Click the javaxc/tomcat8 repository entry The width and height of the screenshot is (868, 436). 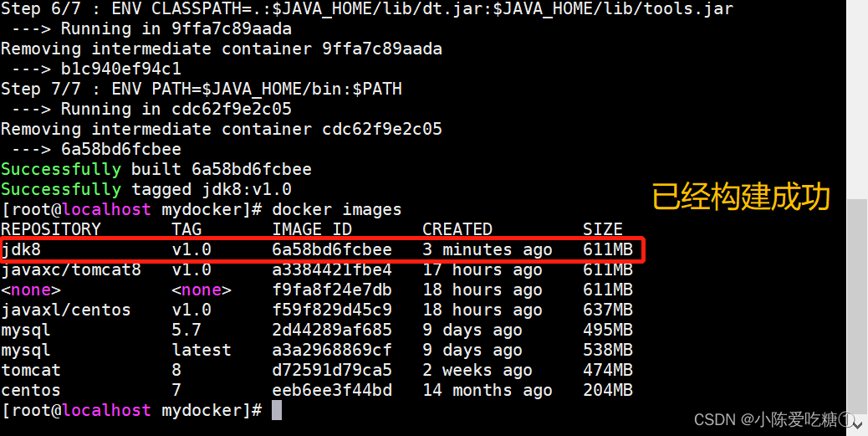71,269
